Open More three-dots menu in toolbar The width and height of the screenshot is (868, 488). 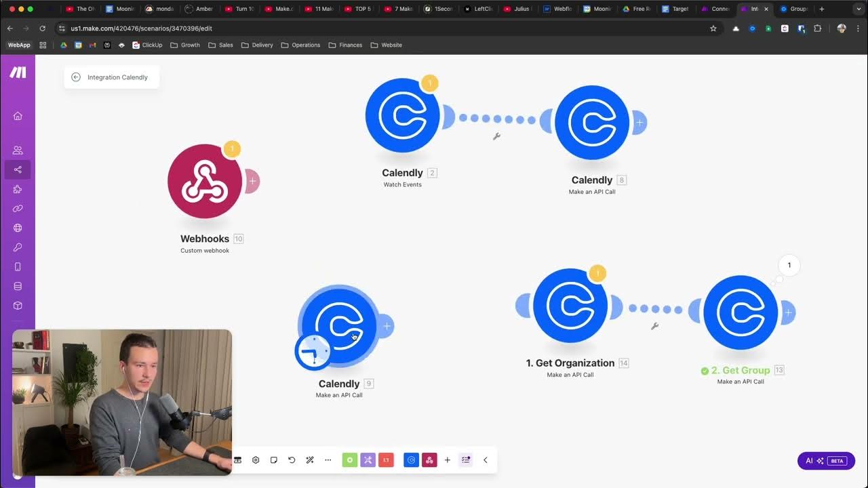pos(328,460)
